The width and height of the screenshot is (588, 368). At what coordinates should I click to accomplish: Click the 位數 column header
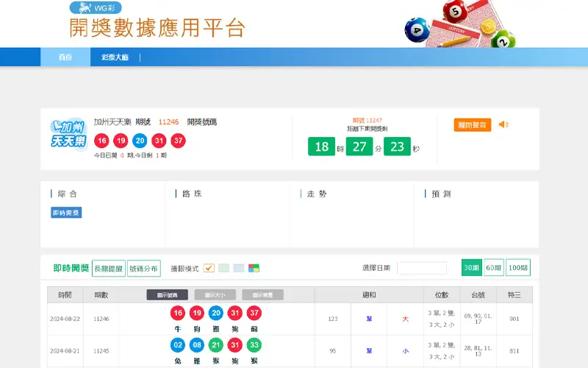click(x=442, y=295)
